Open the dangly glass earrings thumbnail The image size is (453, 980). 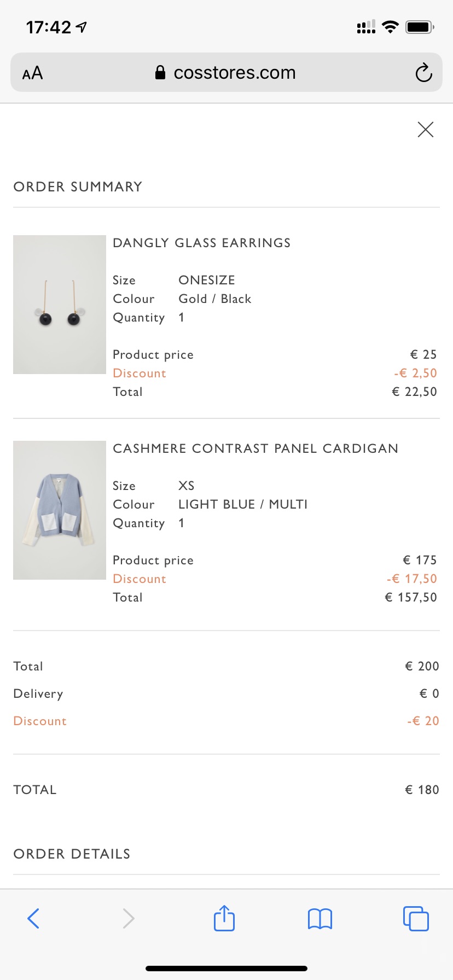(60, 305)
